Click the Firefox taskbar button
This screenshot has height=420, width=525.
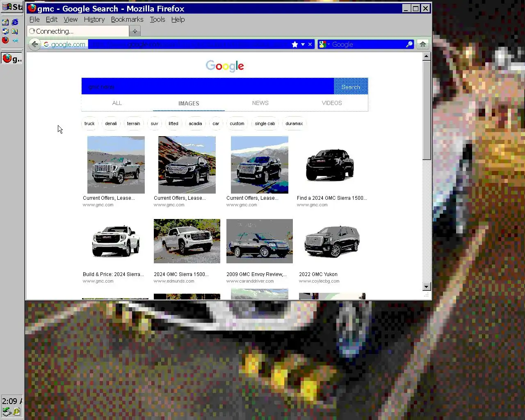click(12, 59)
